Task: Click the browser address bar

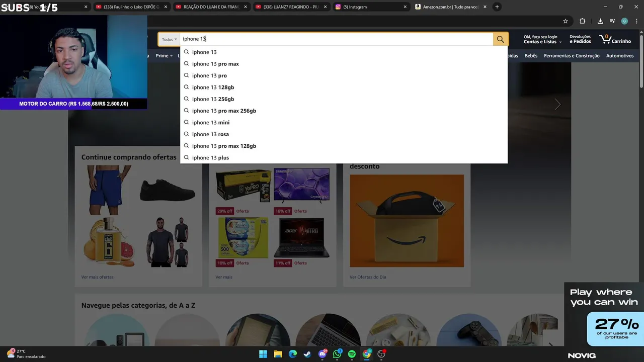Action: click(x=352, y=21)
